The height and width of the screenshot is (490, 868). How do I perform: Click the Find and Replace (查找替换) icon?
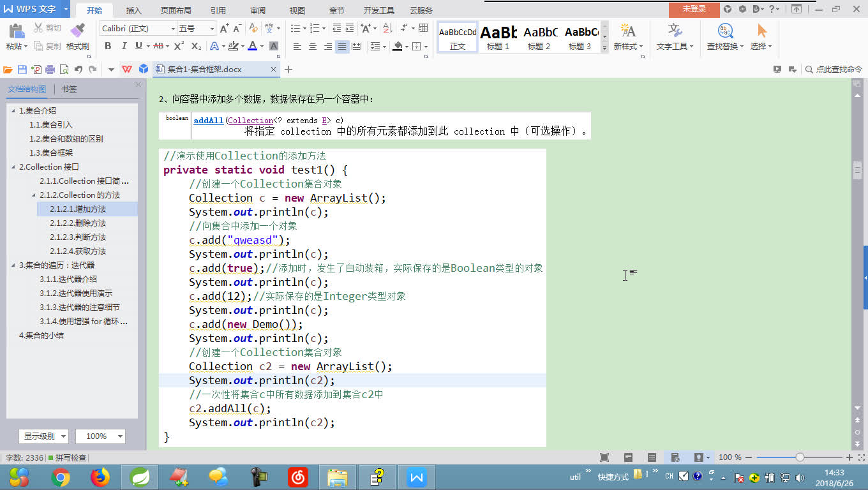[726, 31]
